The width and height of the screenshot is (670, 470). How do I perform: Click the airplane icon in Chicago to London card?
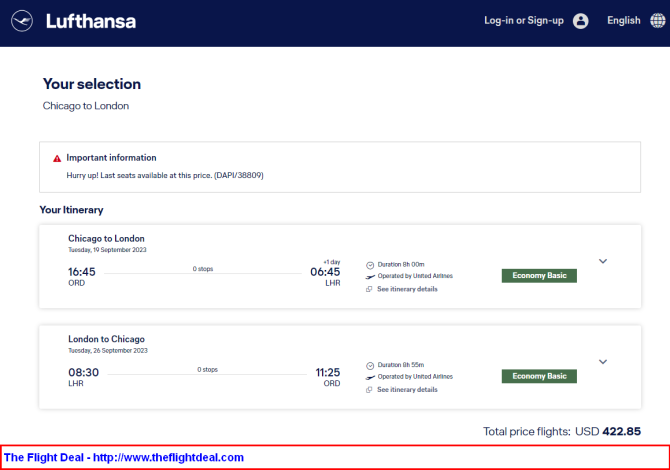coord(370,276)
